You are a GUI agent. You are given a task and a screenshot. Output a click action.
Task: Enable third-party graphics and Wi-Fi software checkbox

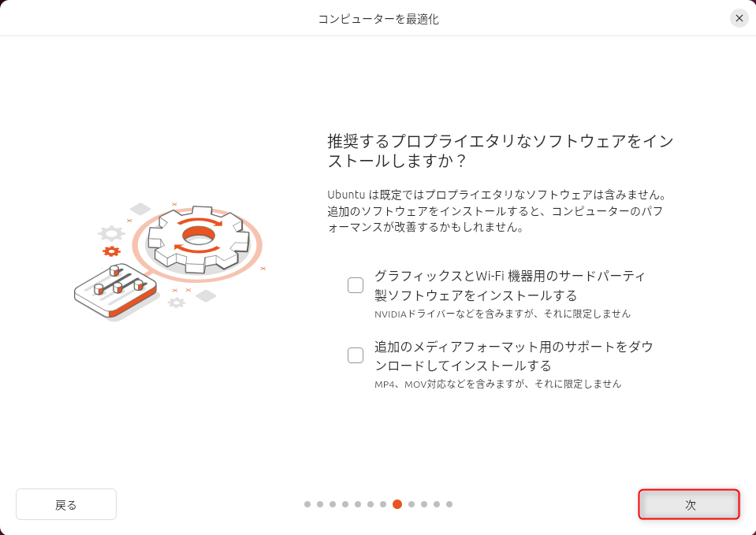[356, 285]
